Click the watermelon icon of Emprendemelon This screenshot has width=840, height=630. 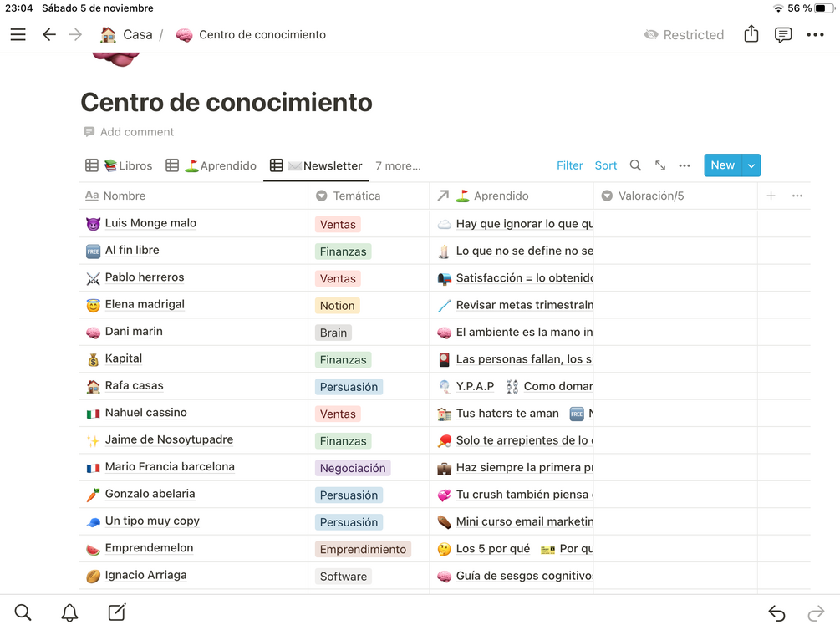94,549
